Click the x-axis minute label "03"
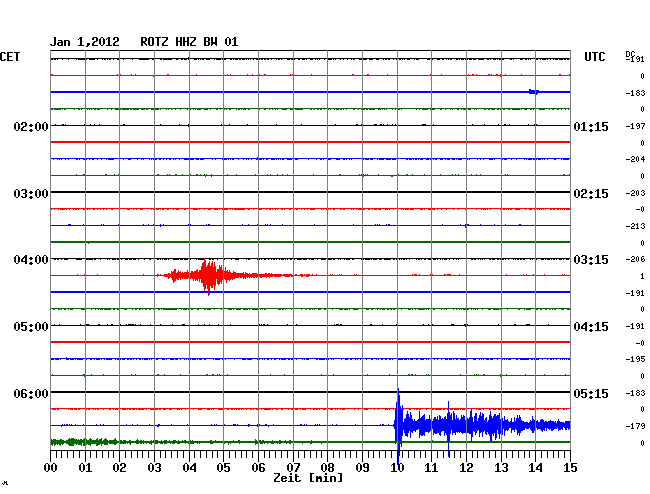Viewport: 650px width, 494px height. (154, 468)
